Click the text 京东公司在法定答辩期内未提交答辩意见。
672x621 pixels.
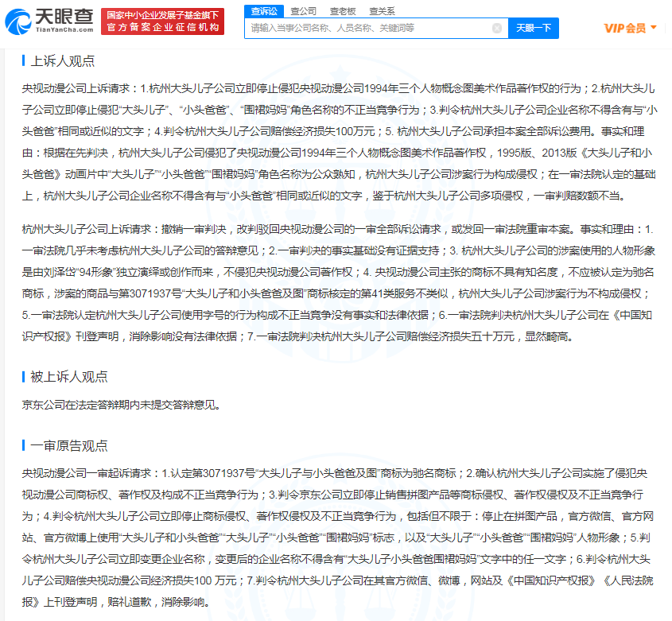point(122,405)
